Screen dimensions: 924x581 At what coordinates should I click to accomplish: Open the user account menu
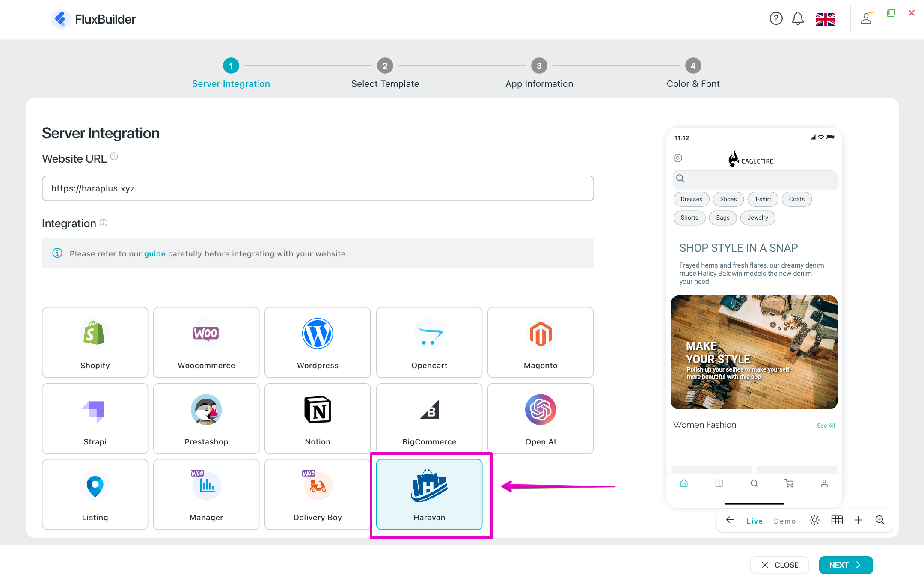(866, 19)
